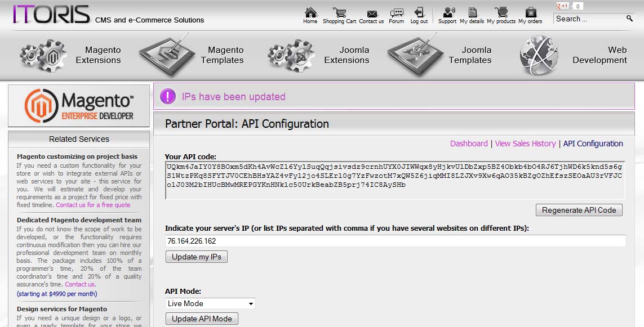
Task: Click the Log out text label
Action: (419, 21)
